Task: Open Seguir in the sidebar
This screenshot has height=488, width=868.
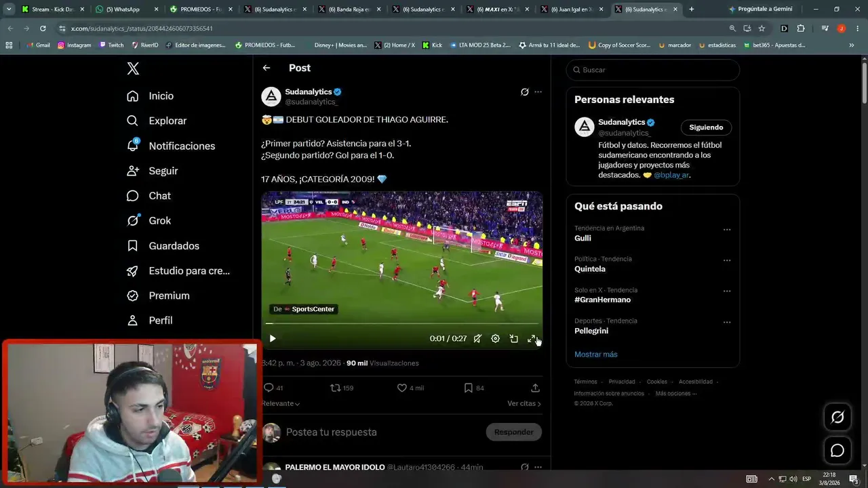Action: [x=153, y=171]
